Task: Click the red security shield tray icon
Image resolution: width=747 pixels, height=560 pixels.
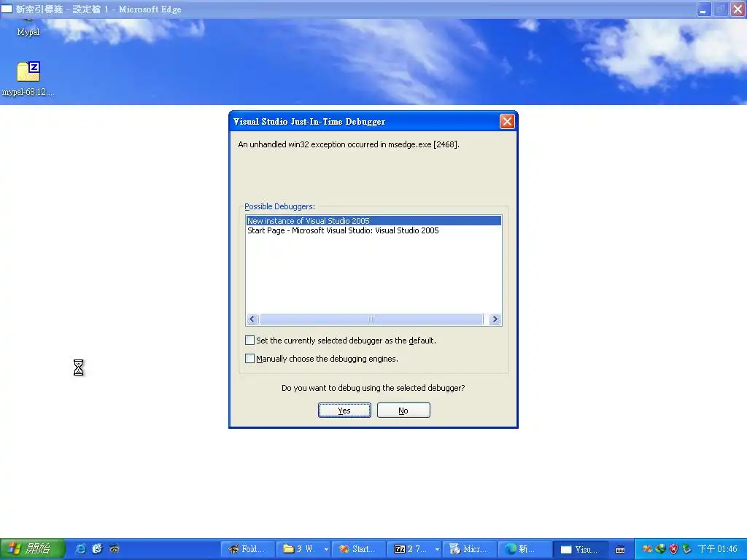Action: [673, 549]
